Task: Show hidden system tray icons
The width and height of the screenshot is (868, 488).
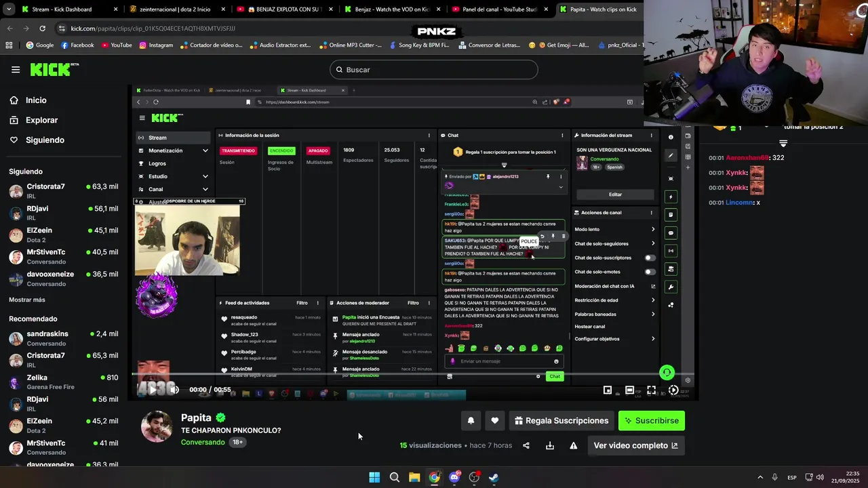Action: pos(759,477)
